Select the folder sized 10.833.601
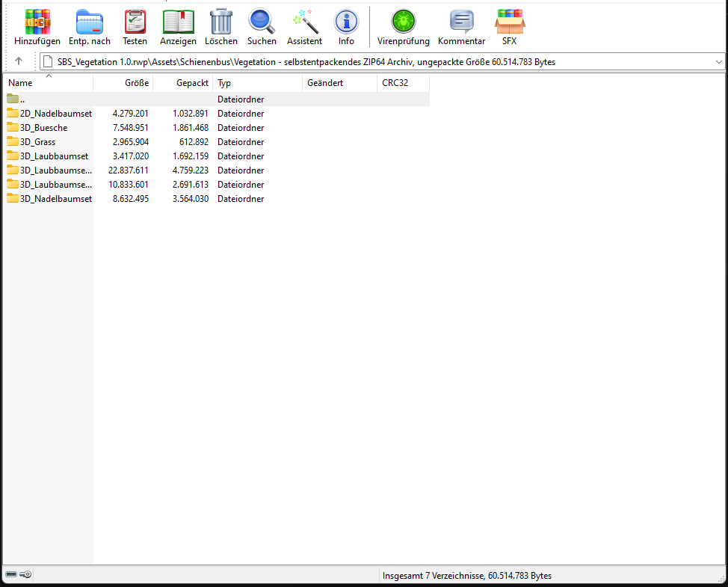The height and width of the screenshot is (587, 728). click(56, 185)
